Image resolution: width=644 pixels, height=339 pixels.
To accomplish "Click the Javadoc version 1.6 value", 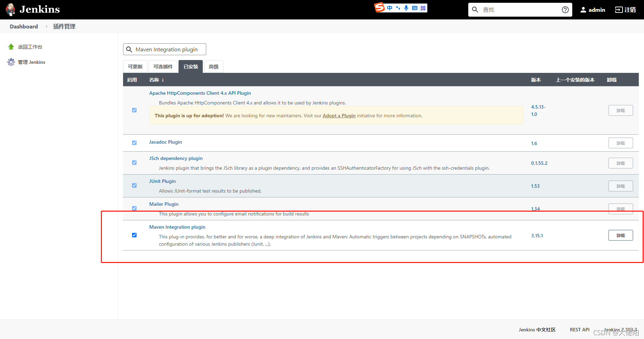I will coord(534,143).
